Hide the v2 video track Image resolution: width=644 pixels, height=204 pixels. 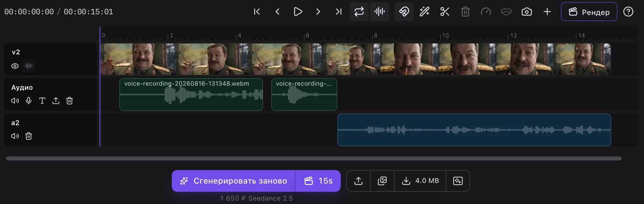point(15,66)
